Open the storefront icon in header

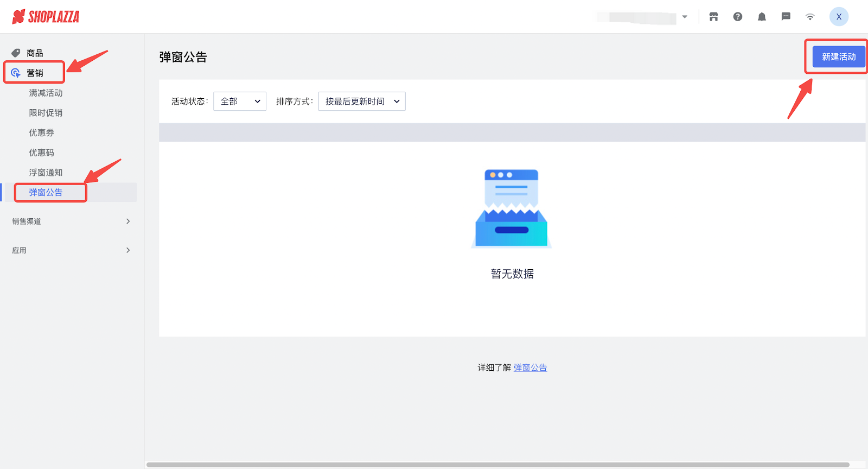tap(713, 17)
